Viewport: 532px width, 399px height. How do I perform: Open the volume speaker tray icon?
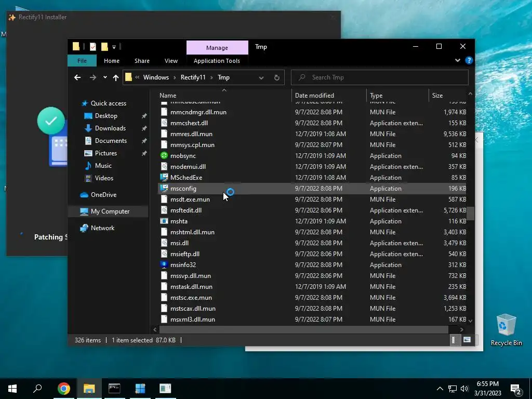464,389
